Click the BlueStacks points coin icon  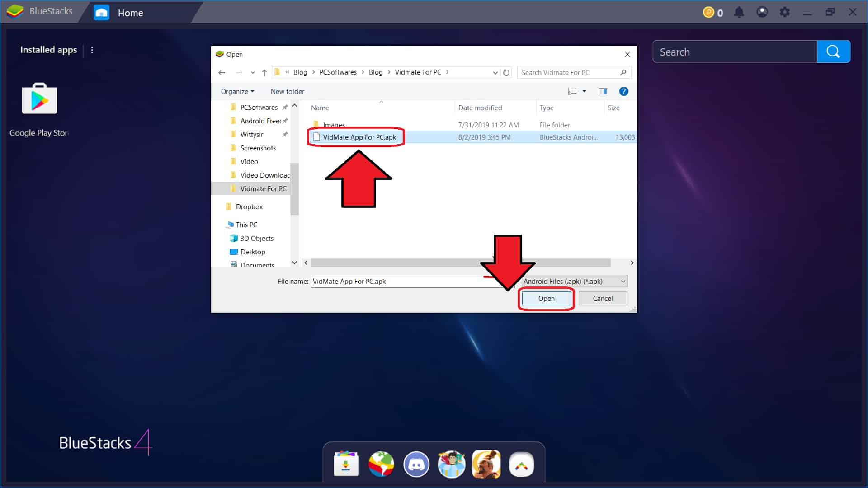[708, 12]
